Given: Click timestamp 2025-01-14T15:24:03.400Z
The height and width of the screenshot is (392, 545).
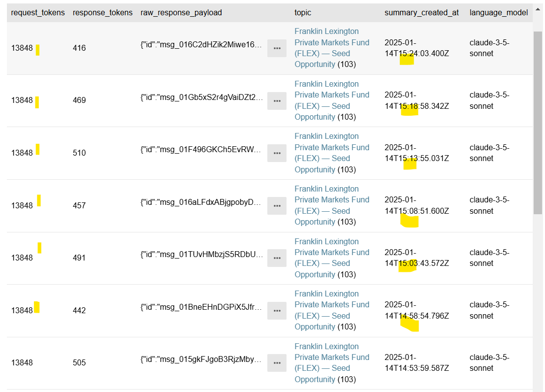Looking at the screenshot, I should click(417, 48).
